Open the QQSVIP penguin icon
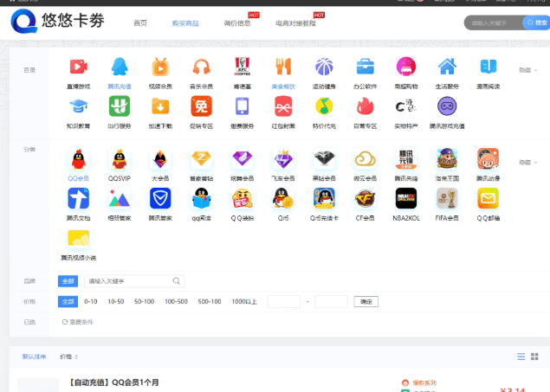The height and width of the screenshot is (392, 550). click(x=119, y=159)
